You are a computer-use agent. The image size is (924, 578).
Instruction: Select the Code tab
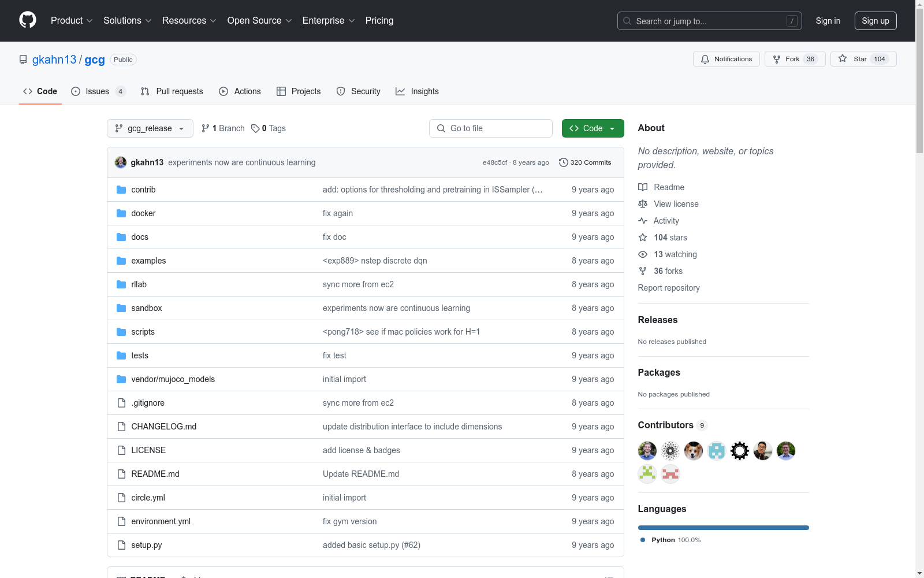(x=40, y=91)
